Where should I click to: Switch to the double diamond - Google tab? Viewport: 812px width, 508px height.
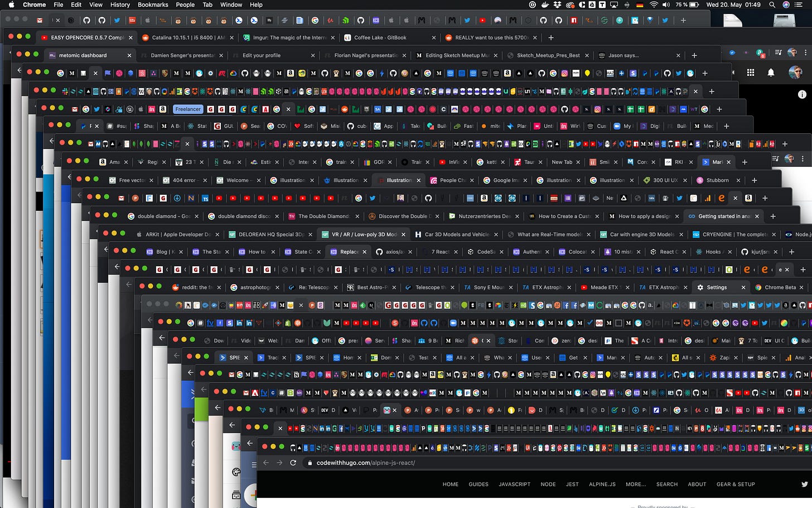tap(163, 216)
